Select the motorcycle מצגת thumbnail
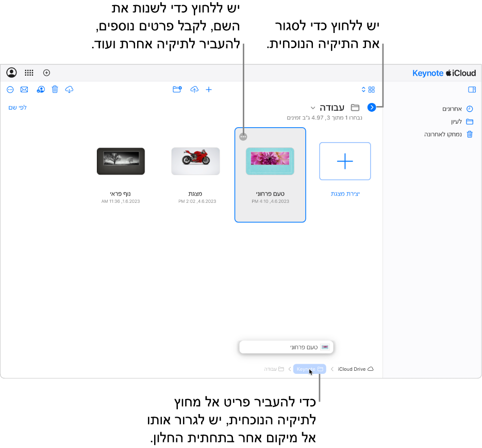The height and width of the screenshot is (448, 482). coord(195,161)
